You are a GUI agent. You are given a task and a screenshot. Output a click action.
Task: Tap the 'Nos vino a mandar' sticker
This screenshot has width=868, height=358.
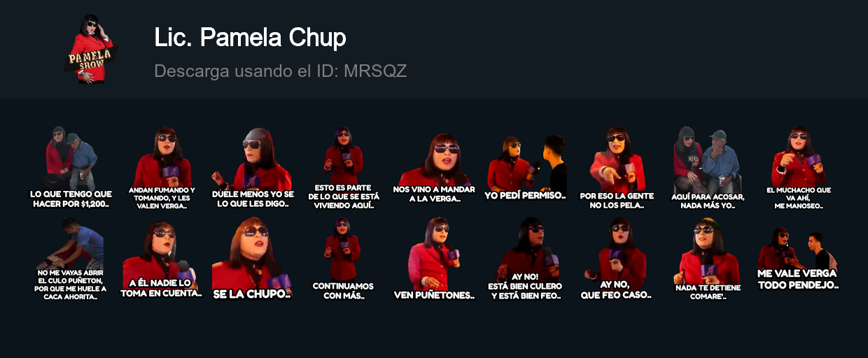pos(434,168)
